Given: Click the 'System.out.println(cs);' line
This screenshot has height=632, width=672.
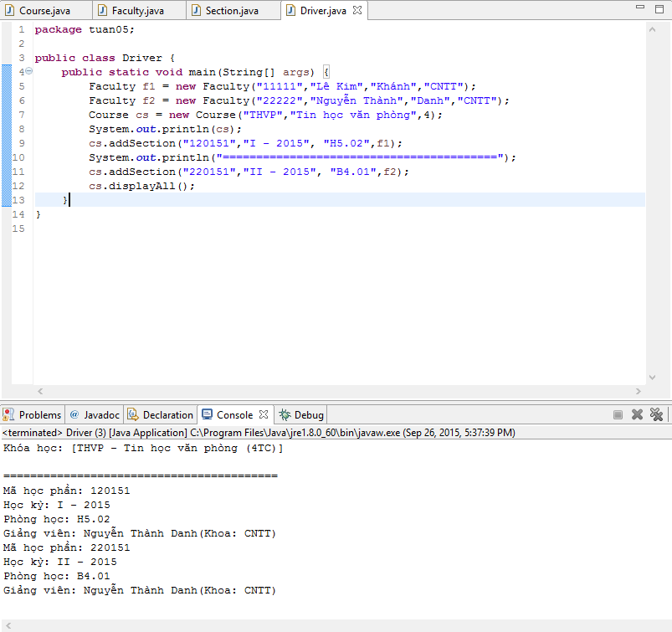Looking at the screenshot, I should point(165,129).
